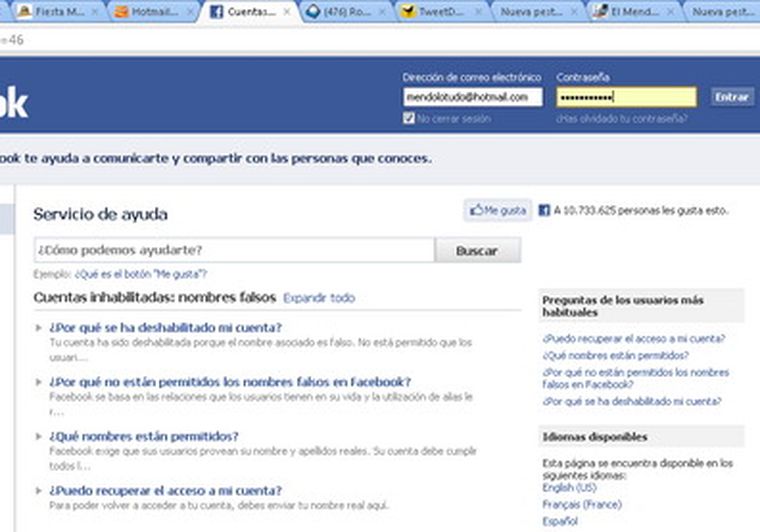Expand '¿Por qué no están permitidos los nombres falsos' question
The width and height of the screenshot is (760, 532).
[230, 381]
